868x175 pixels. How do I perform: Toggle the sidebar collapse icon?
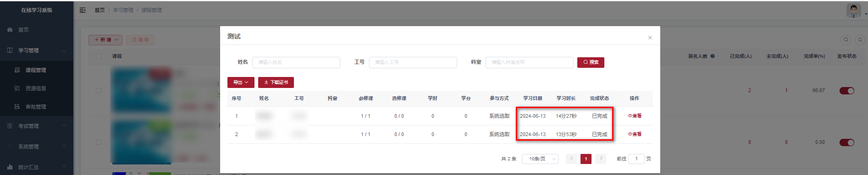pyautogui.click(x=83, y=10)
